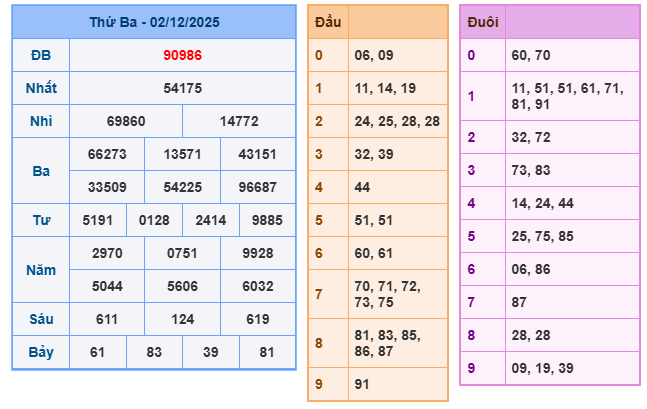The image size is (647, 409).
Task: Click the Nhất row label
Action: pos(41,88)
